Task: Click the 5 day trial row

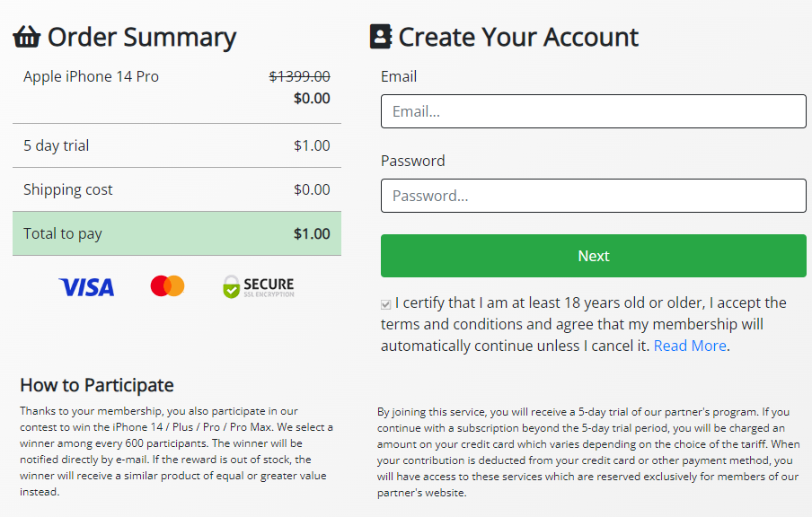Action: [177, 145]
